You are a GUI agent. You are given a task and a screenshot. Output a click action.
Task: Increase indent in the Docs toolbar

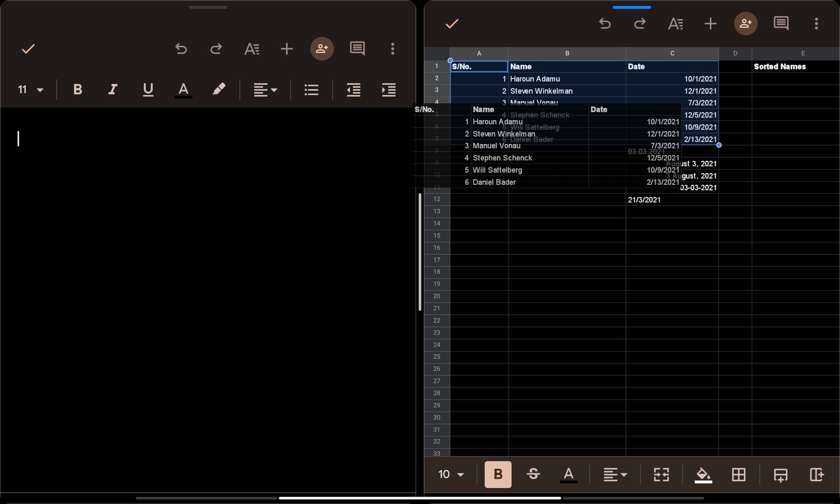coord(389,90)
